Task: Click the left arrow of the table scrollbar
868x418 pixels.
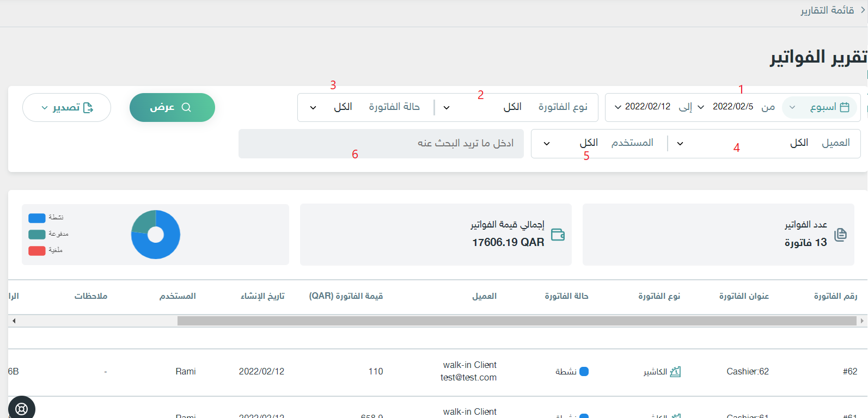Action: [14, 321]
